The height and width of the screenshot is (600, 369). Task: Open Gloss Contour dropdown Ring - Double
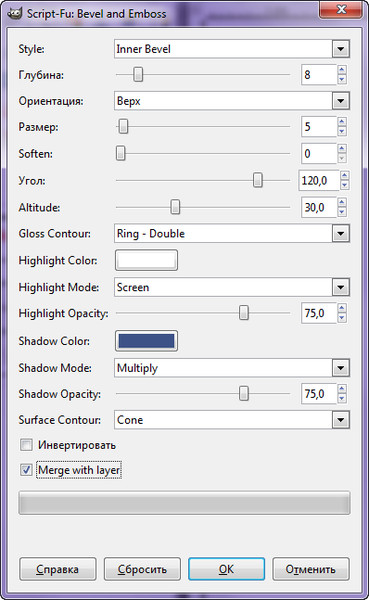click(x=232, y=233)
